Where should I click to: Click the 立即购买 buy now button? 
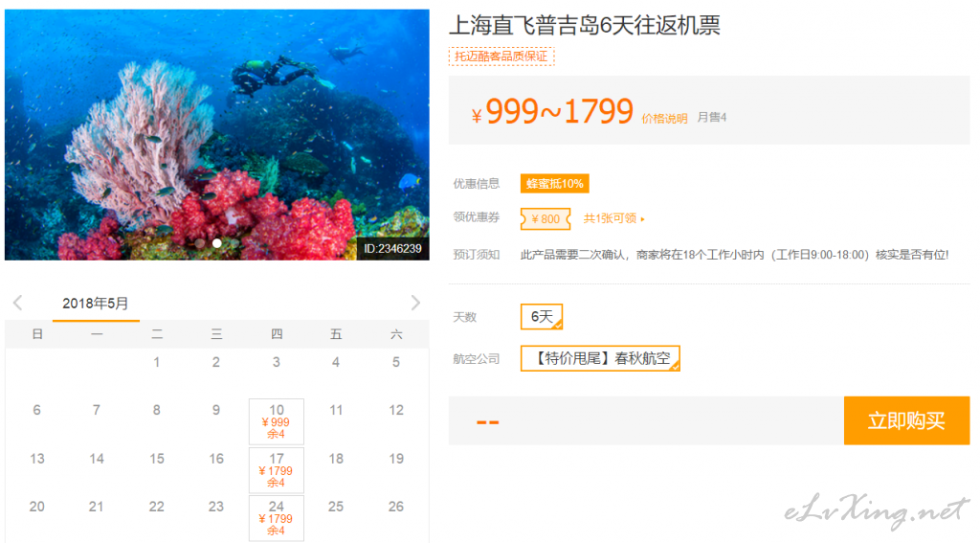pyautogui.click(x=906, y=420)
